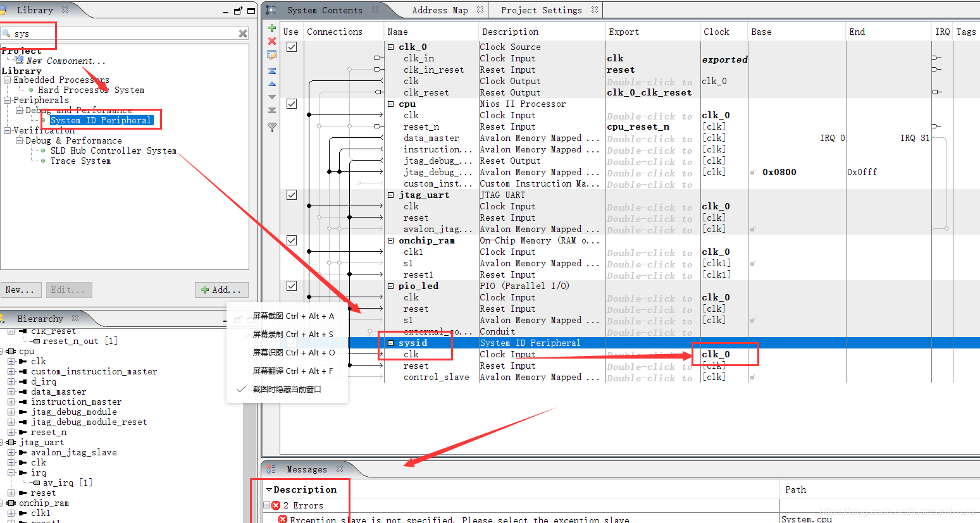This screenshot has height=523, width=980.
Task: Toggle the Use checkbox for clk_0
Action: 292,47
